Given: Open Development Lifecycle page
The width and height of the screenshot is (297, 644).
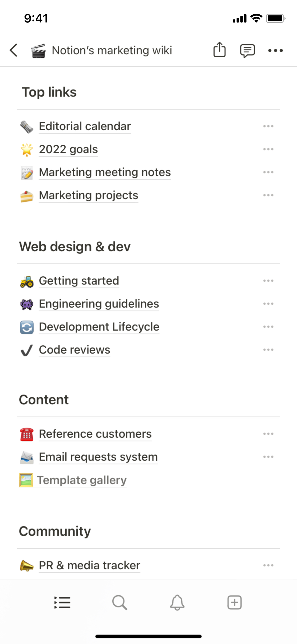Looking at the screenshot, I should 99,327.
